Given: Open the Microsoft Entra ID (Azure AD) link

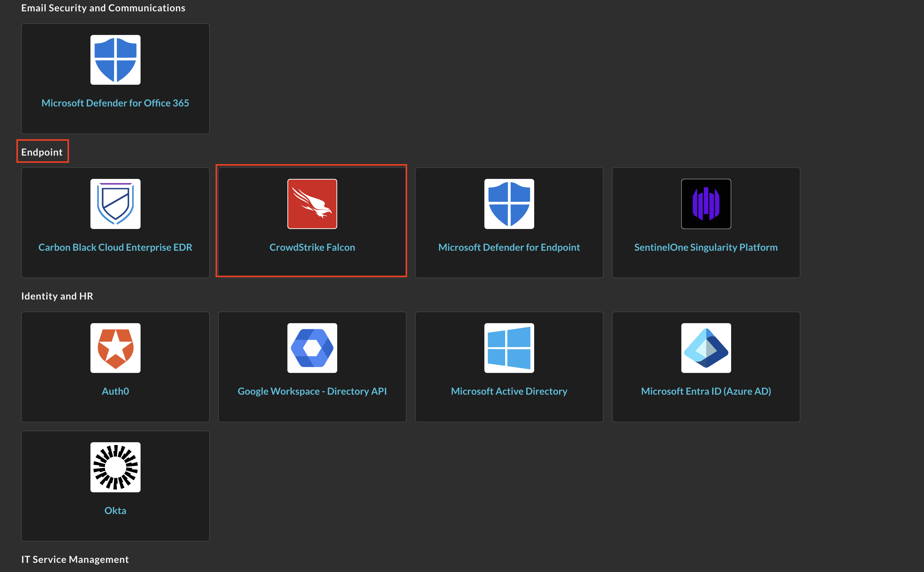Looking at the screenshot, I should (x=706, y=391).
